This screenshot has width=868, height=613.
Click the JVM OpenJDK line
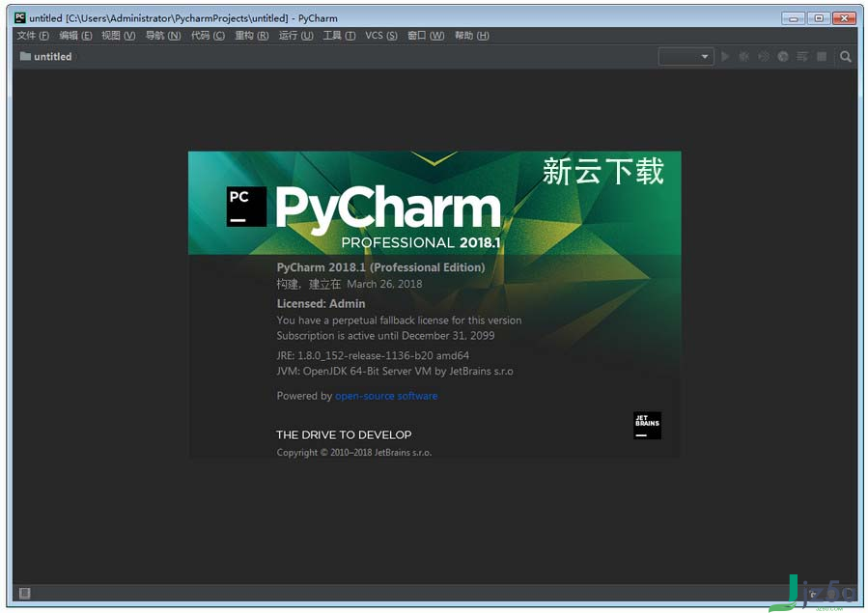[x=395, y=371]
